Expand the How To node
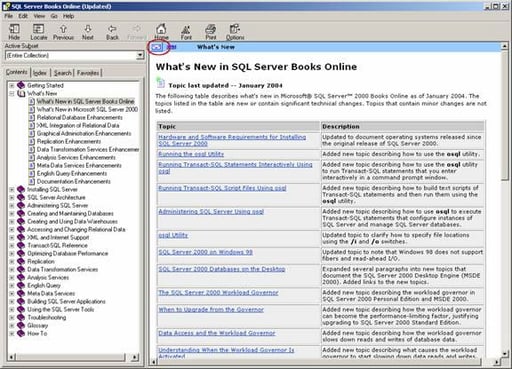The width and height of the screenshot is (512, 369). [12, 333]
